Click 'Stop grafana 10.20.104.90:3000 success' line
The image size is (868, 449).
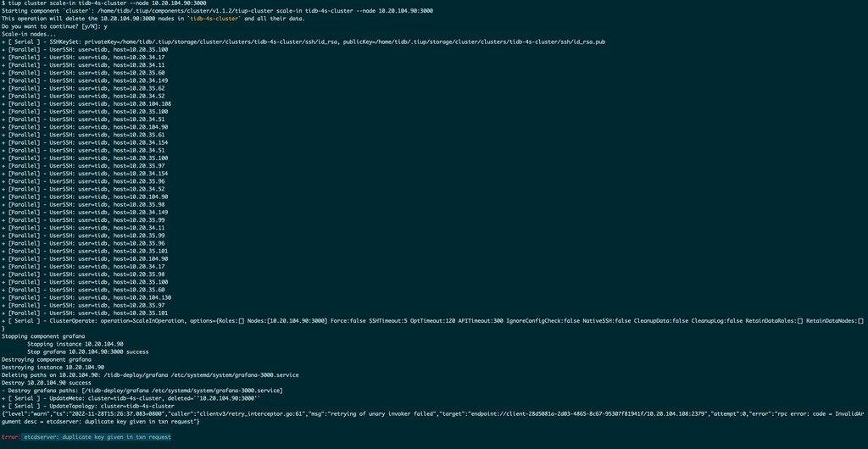point(87,352)
